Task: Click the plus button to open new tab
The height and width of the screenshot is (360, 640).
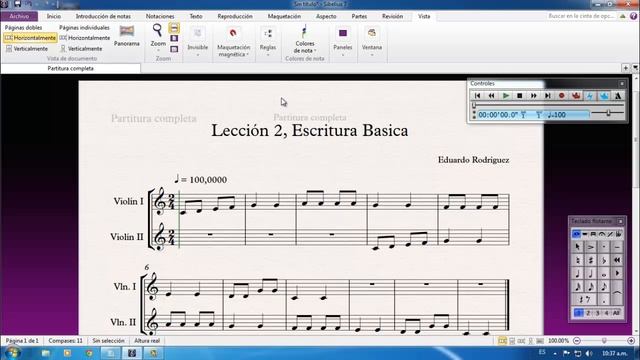Action: pyautogui.click(x=625, y=68)
